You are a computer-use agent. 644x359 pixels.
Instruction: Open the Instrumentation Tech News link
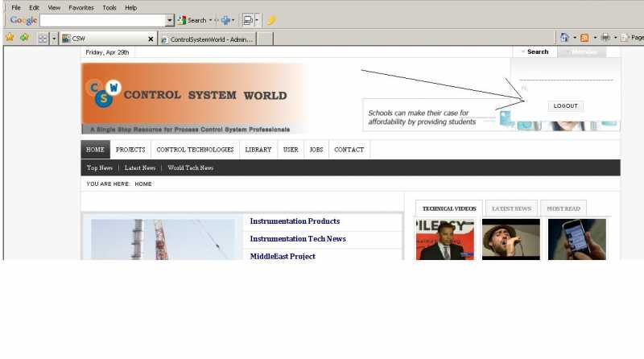coord(298,238)
